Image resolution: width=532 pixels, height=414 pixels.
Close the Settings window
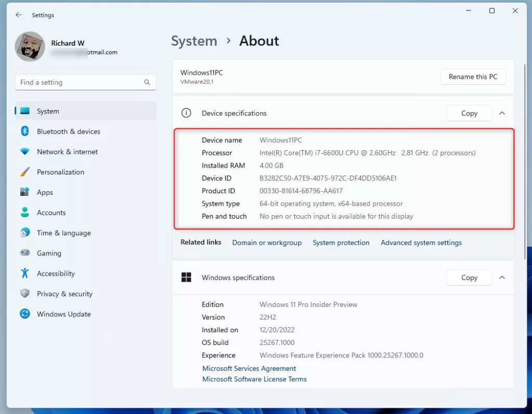point(515,10)
